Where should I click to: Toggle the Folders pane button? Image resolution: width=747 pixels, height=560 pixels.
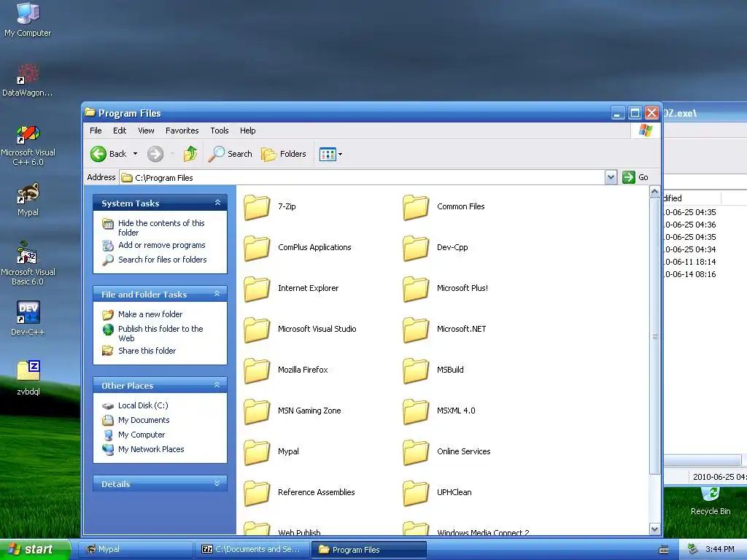pyautogui.click(x=284, y=154)
